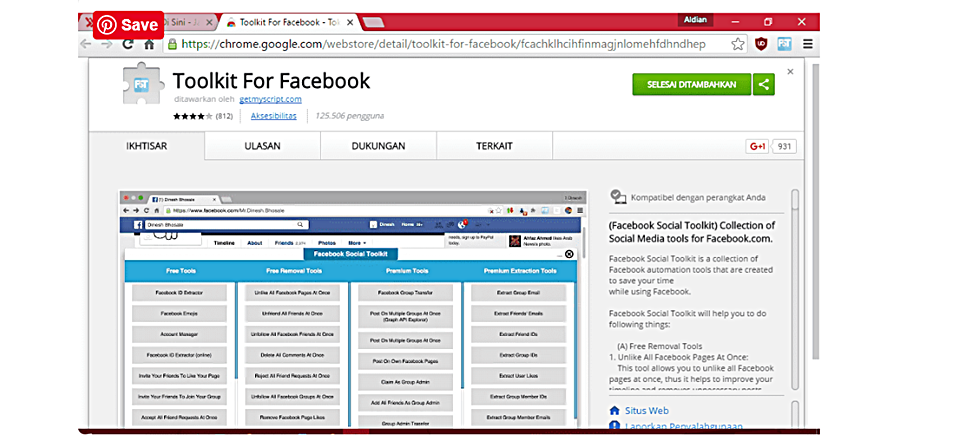This screenshot has height=436, width=960.
Task: Close the extension detail overlay
Action: click(x=790, y=72)
